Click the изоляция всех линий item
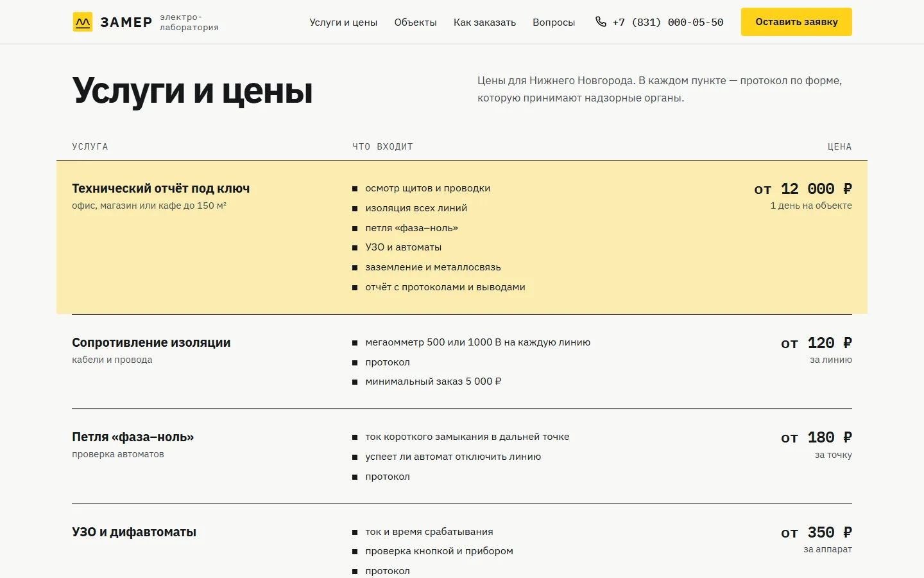Viewport: 924px width, 578px height. click(x=416, y=208)
